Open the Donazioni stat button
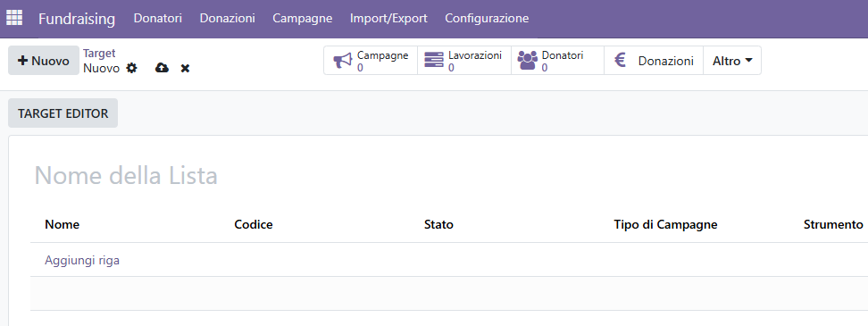This screenshot has width=868, height=326. coord(653,61)
